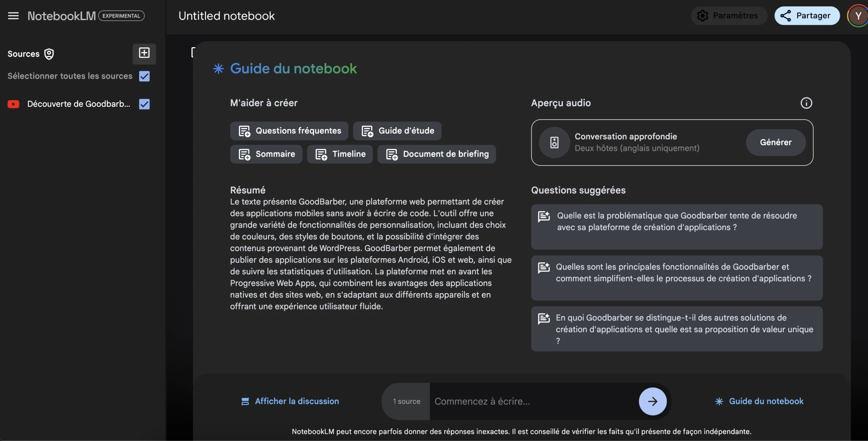Screen dimensions: 868x441
Task: Click the EXPERIMENTAL badge
Action: coord(121,16)
